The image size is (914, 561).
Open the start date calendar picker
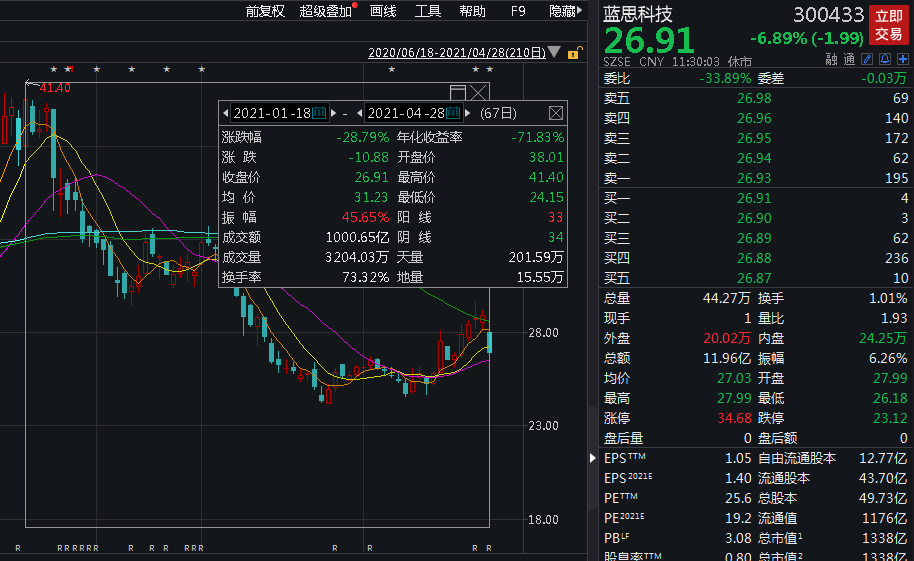pyautogui.click(x=319, y=113)
